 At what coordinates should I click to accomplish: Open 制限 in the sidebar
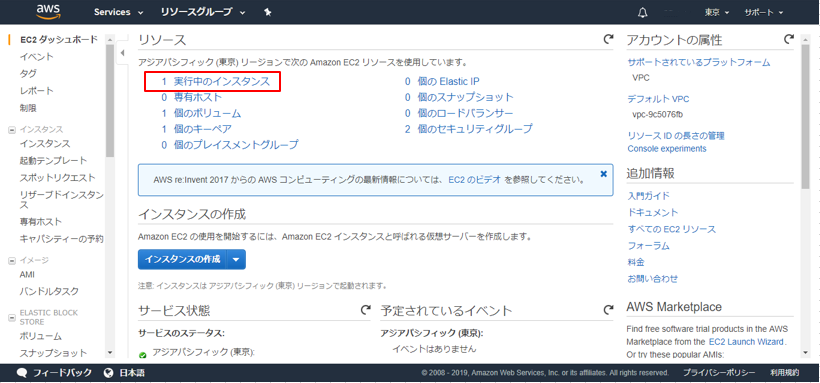coord(28,108)
